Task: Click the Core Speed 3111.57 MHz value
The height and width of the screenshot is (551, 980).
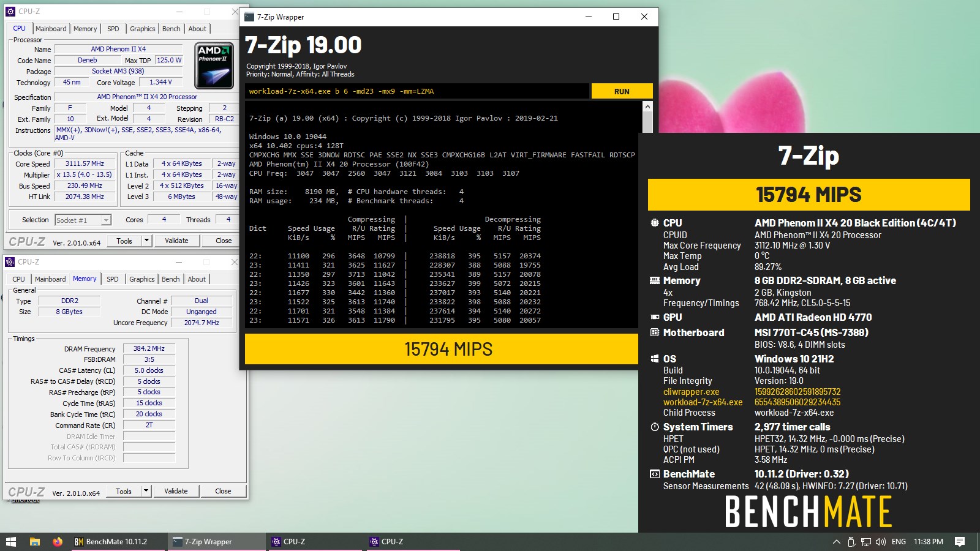Action: click(85, 164)
